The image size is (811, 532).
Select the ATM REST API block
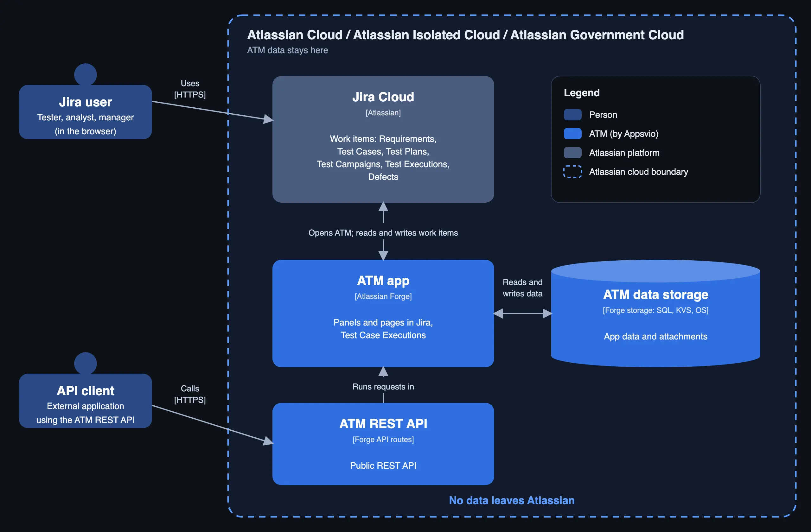[x=383, y=444]
